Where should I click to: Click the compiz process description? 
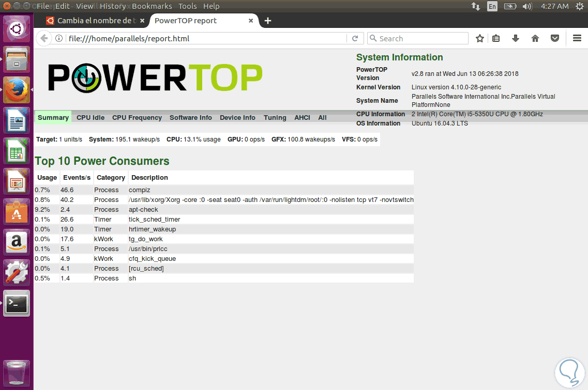pos(140,190)
